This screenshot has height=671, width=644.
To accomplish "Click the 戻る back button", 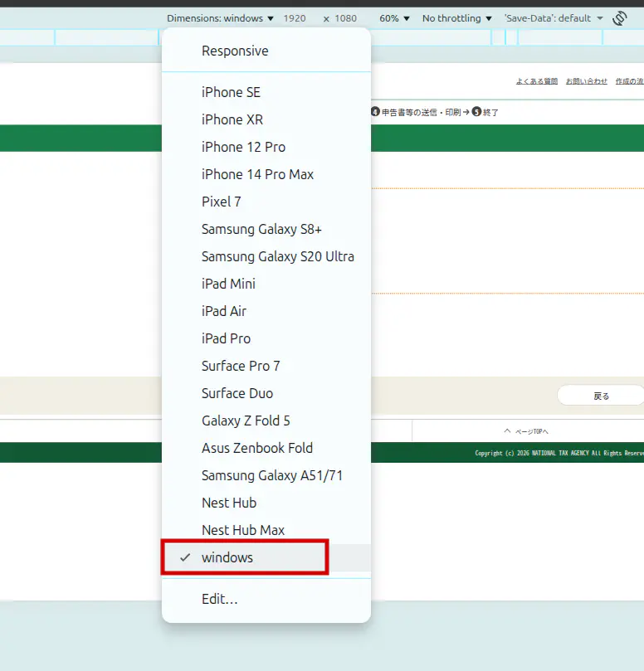I will tap(601, 396).
